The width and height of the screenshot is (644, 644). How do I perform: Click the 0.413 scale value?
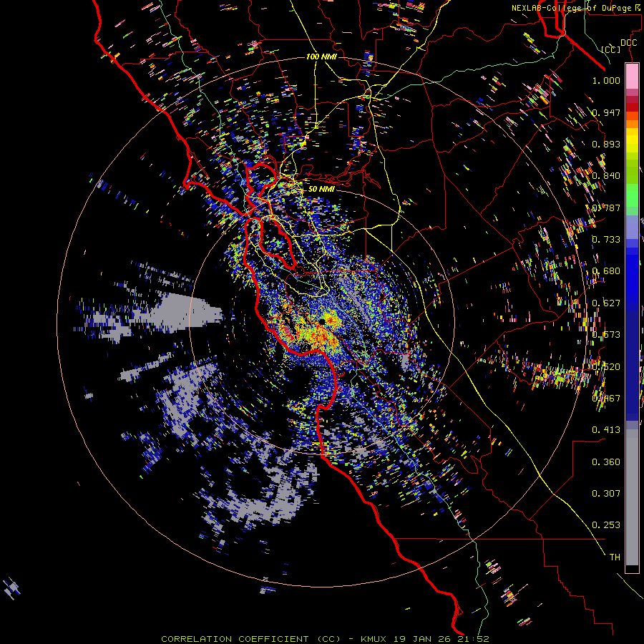tap(606, 429)
